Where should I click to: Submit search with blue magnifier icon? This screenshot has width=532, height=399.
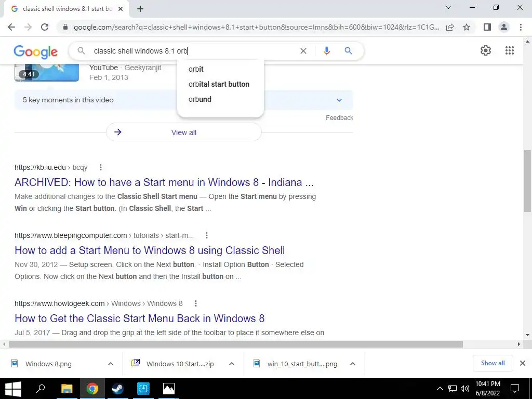pos(348,51)
